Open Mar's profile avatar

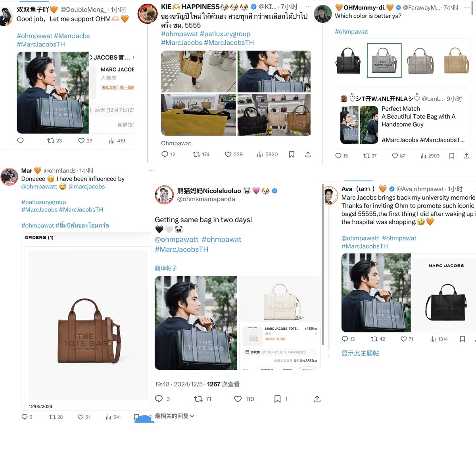pyautogui.click(x=10, y=177)
